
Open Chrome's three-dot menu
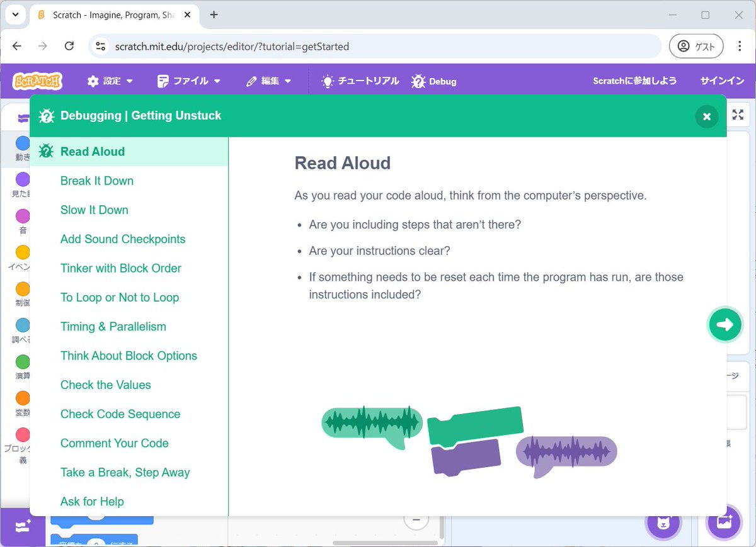click(x=739, y=46)
